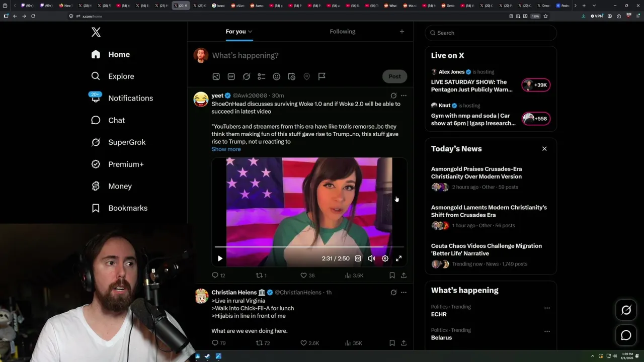The height and width of the screenshot is (362, 644).
Task: Repost yeet's ShoeOnHead post
Action: tap(261, 276)
